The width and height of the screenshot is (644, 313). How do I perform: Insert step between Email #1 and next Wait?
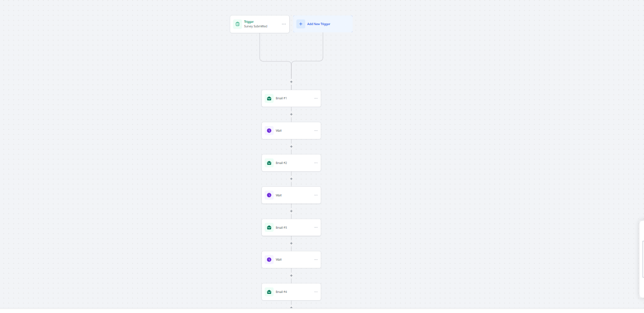coord(291,114)
